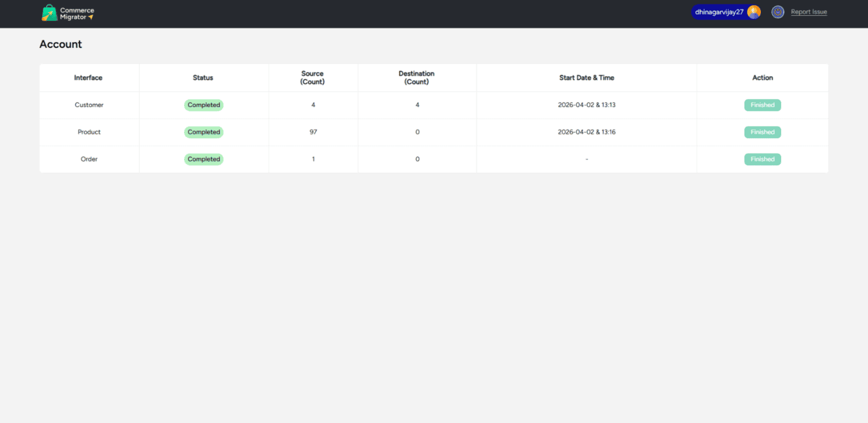Screen dimensions: 868x423
Task: Click the Finished button for Customer
Action: tap(762, 105)
